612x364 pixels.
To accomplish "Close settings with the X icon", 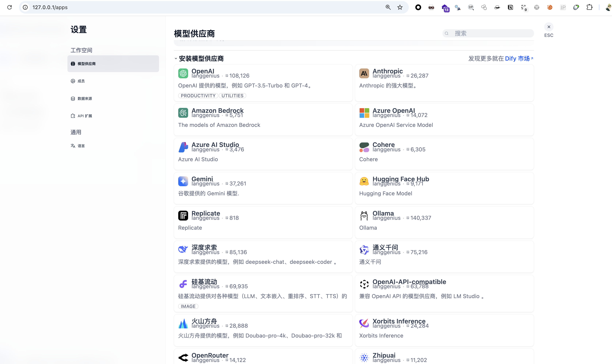I will tap(549, 27).
